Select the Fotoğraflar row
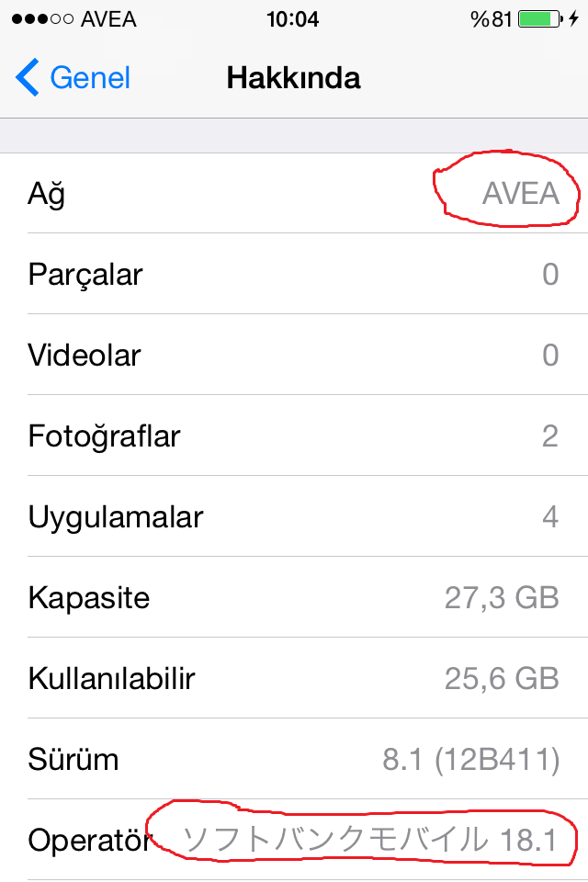The height and width of the screenshot is (882, 588). 294,435
